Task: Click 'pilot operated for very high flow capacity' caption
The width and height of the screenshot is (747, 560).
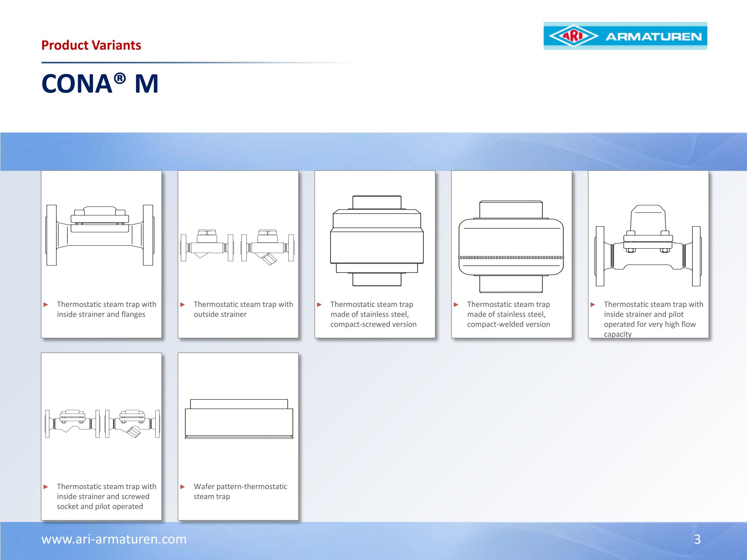Action: [650, 324]
